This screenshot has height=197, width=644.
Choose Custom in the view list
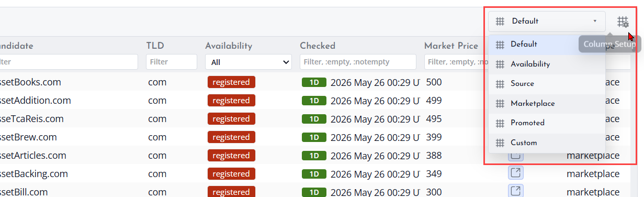(x=547, y=143)
